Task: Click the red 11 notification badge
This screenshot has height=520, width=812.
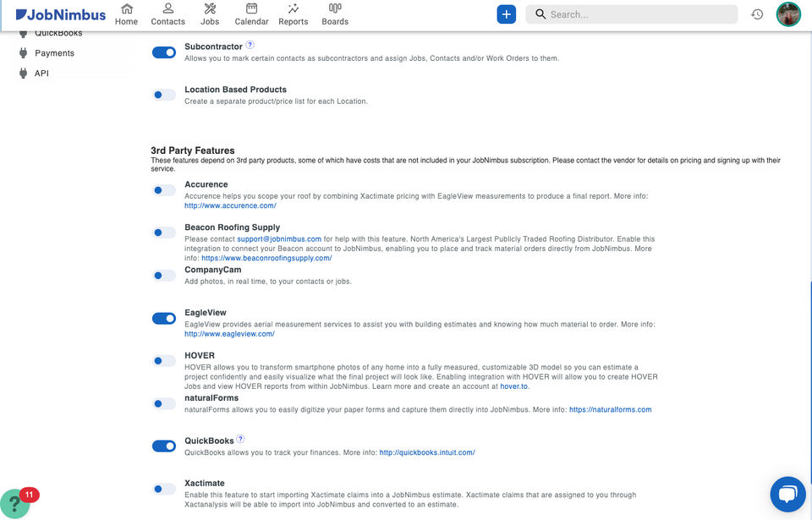Action: pyautogui.click(x=29, y=495)
